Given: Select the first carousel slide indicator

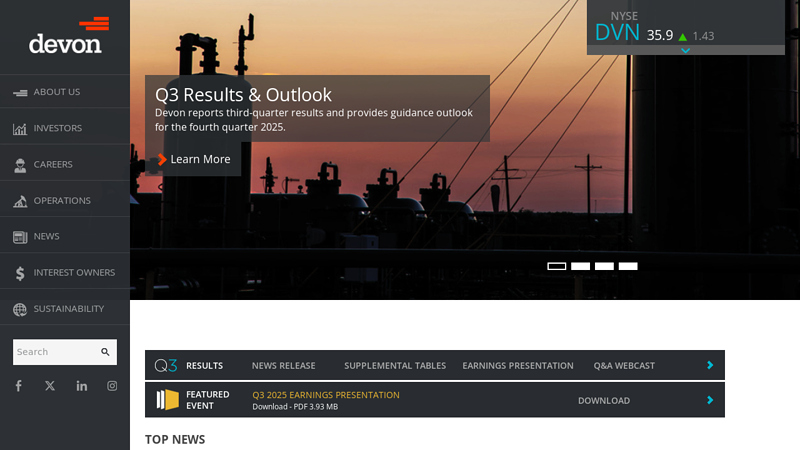Looking at the screenshot, I should tap(557, 266).
